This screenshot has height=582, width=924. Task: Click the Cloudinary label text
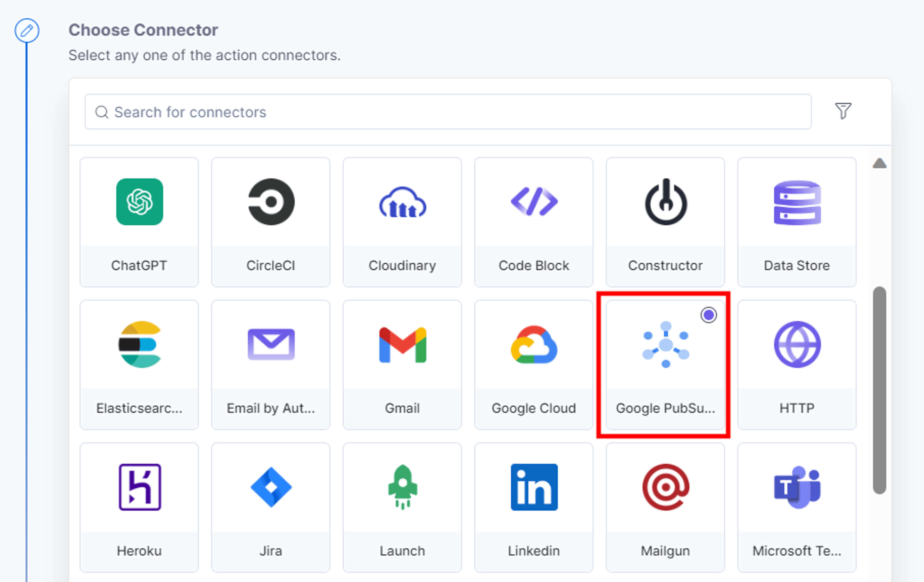click(x=403, y=266)
